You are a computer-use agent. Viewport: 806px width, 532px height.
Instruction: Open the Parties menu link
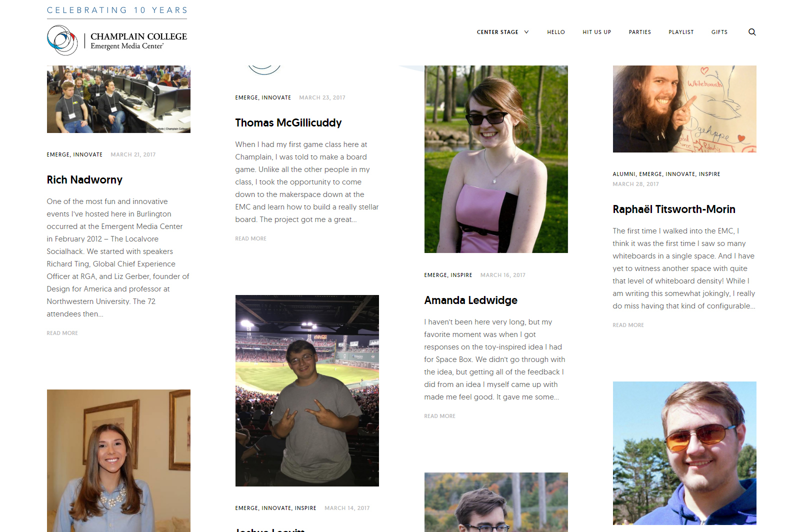click(x=640, y=32)
